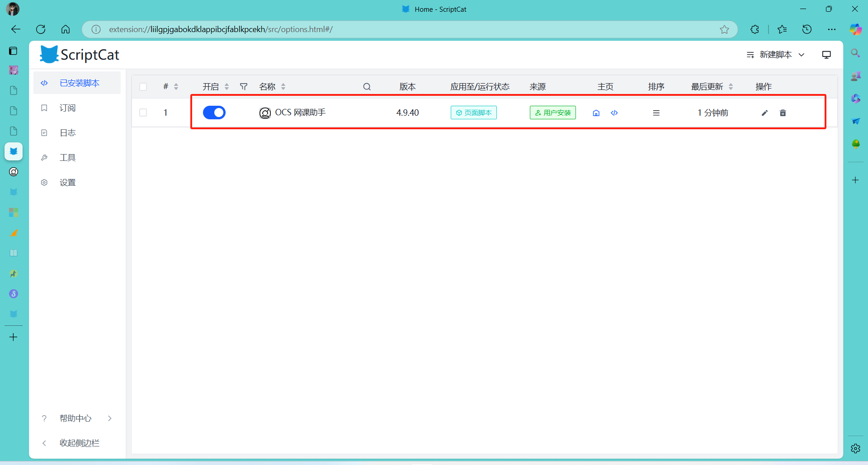868x465 pixels.
Task: Open tab actions icon in vertical tabs
Action: 14,51
